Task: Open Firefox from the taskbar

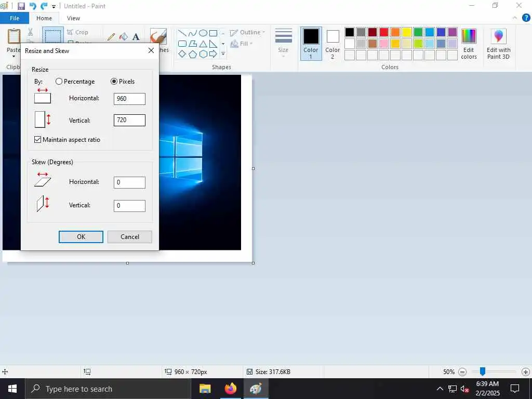Action: 230,389
